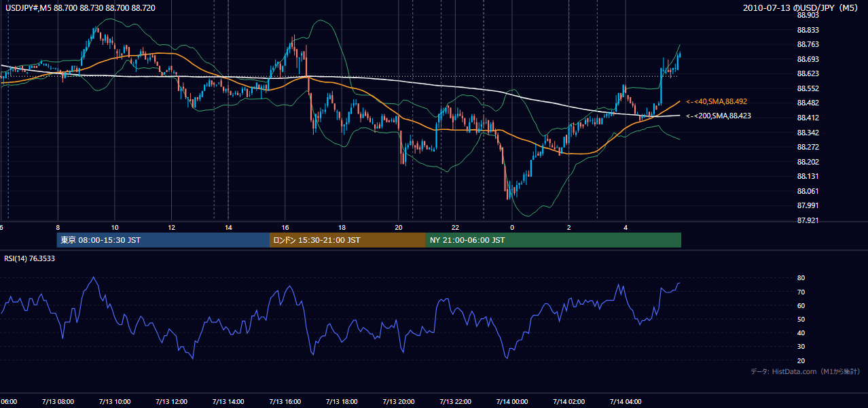Click hour label 2 under price chart
The image size is (868, 408).
tap(568, 227)
